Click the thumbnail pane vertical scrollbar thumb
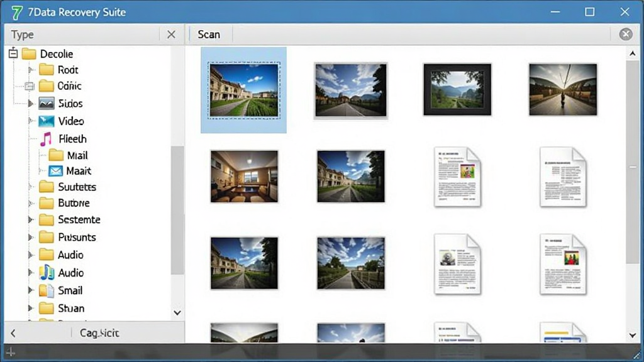Image resolution: width=644 pixels, height=362 pixels. [633, 162]
